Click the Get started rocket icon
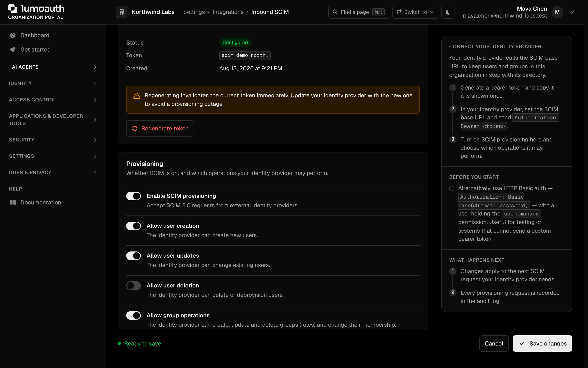Viewport: 588px width, 368px height. click(x=13, y=49)
